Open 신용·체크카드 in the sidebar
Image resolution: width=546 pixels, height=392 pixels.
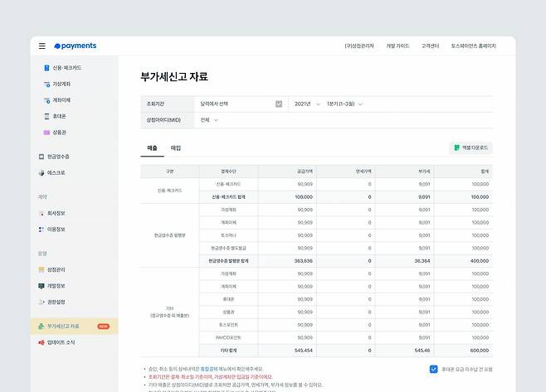coord(67,67)
